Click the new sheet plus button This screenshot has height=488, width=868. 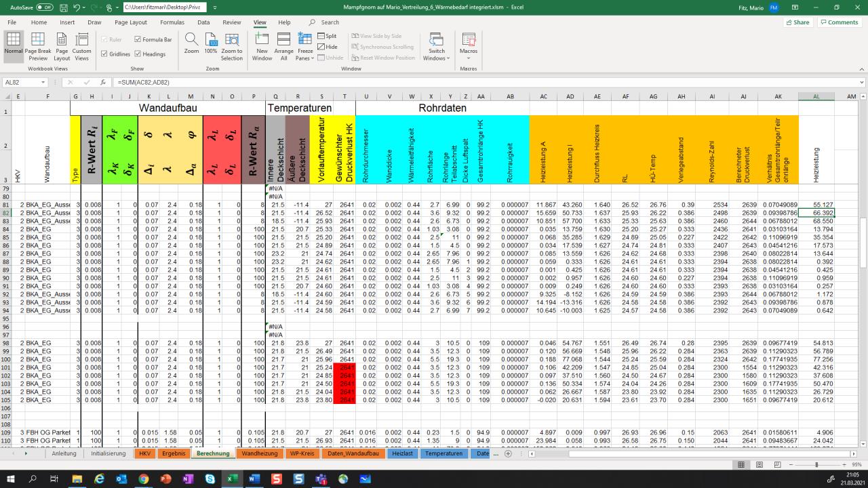(509, 453)
